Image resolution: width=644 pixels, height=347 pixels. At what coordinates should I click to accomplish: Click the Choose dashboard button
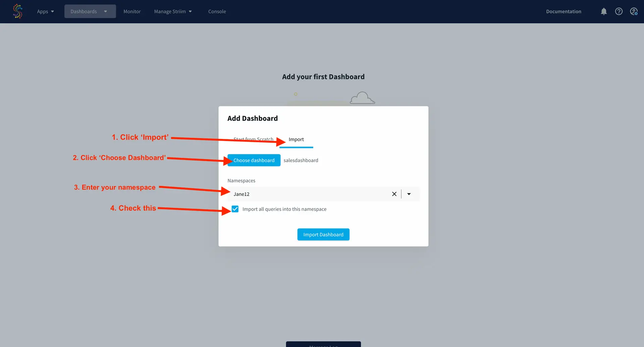(254, 160)
